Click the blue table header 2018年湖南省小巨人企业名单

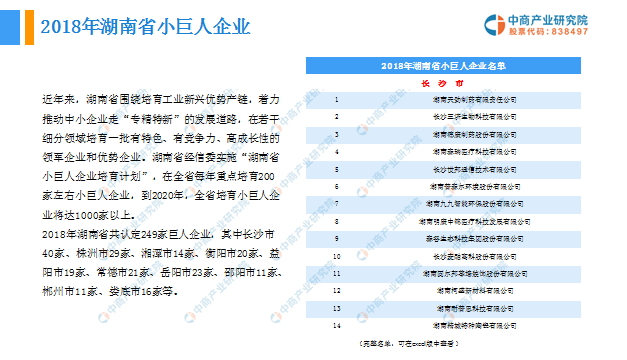coord(443,66)
